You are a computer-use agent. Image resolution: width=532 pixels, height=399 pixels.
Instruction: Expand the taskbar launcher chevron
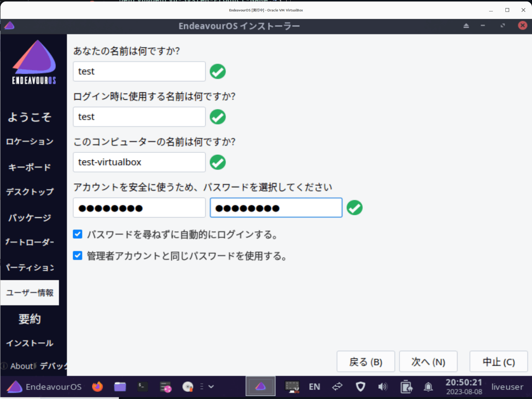pyautogui.click(x=211, y=386)
